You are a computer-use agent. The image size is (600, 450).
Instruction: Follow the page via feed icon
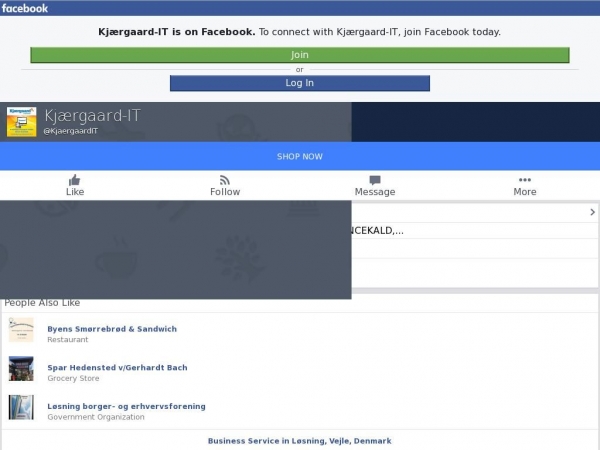point(225,180)
